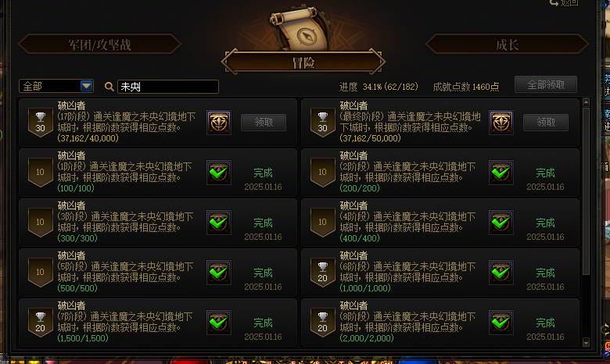
Task: Click the green checkmark icon of stage 2
Action: pyautogui.click(x=501, y=173)
